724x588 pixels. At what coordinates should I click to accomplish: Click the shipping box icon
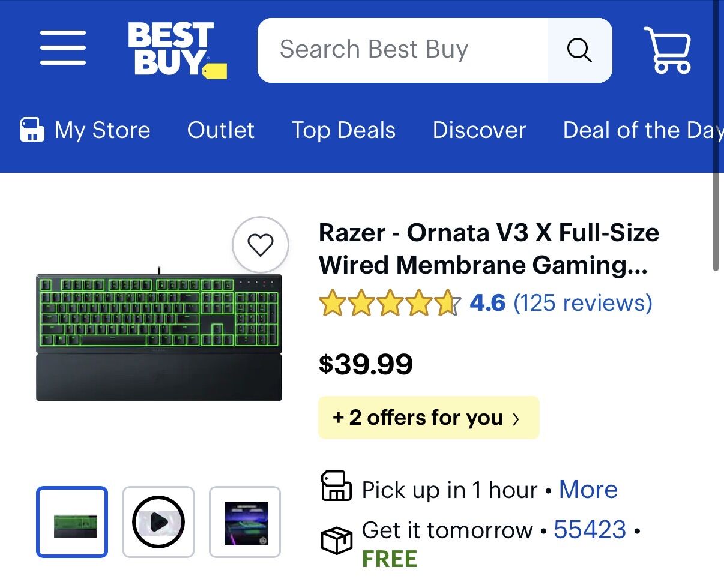click(x=336, y=541)
